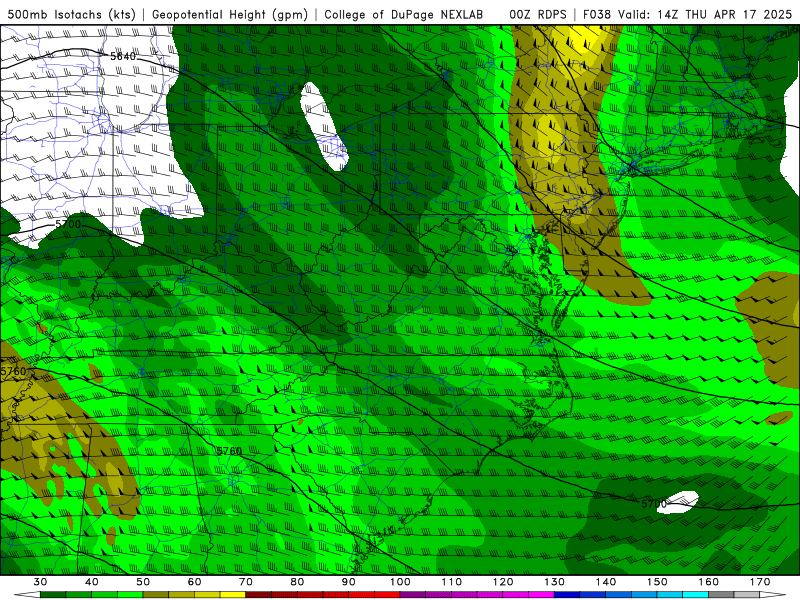Click the 5760 contour label at the left edge

13,371
